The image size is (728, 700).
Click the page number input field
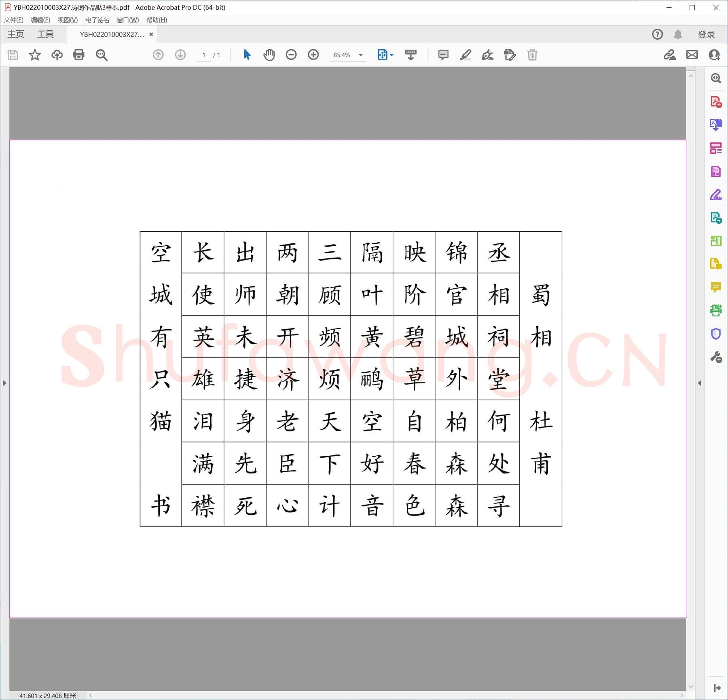click(204, 55)
